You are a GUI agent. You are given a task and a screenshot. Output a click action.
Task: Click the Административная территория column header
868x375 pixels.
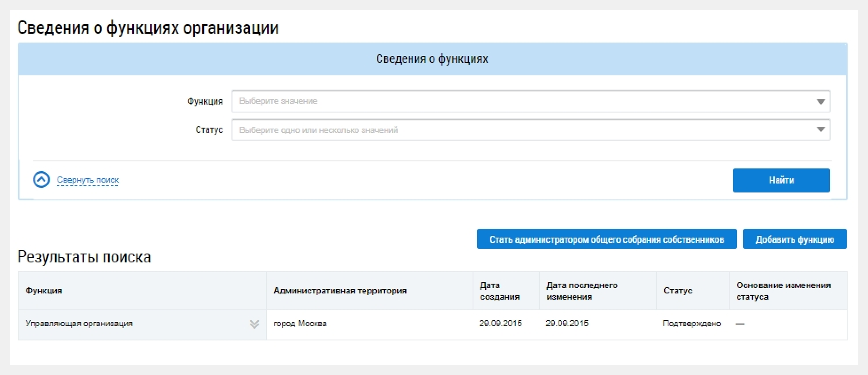click(x=340, y=291)
